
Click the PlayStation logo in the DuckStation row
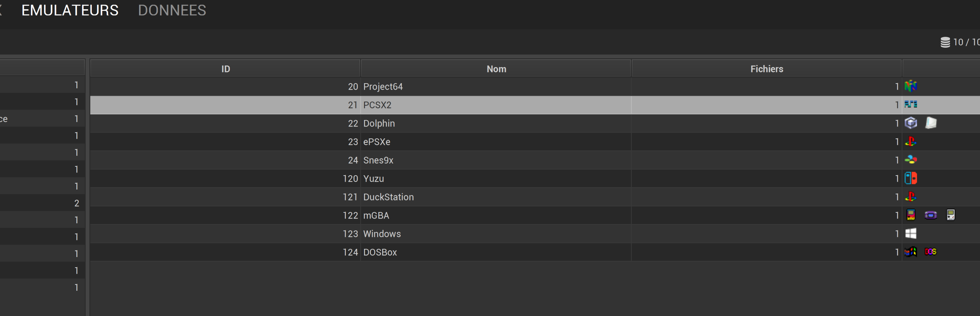tap(910, 197)
